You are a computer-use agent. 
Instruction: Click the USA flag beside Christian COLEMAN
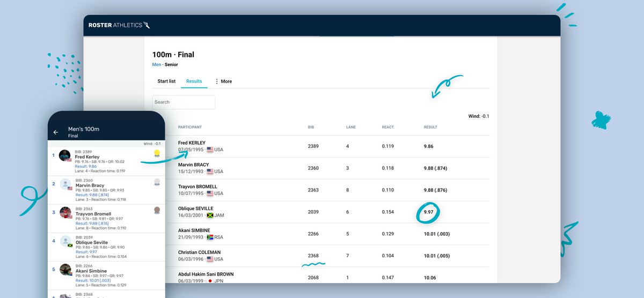(210, 259)
